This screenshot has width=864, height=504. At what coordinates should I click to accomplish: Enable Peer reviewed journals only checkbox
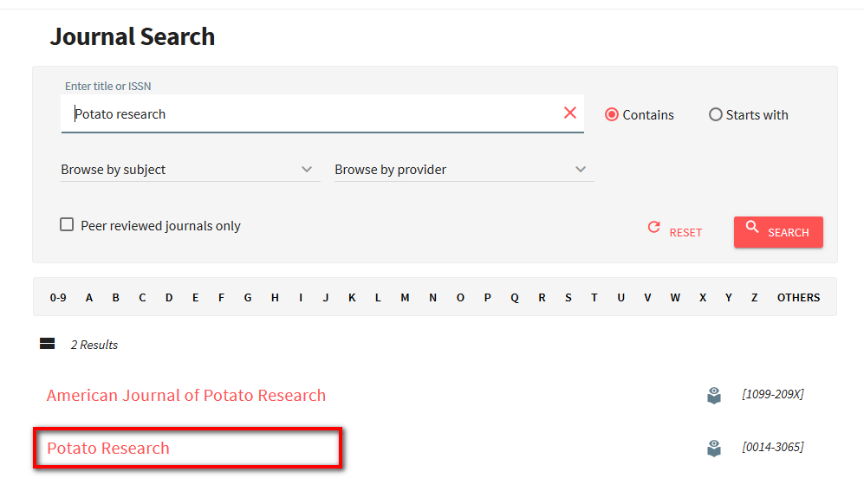(x=67, y=225)
